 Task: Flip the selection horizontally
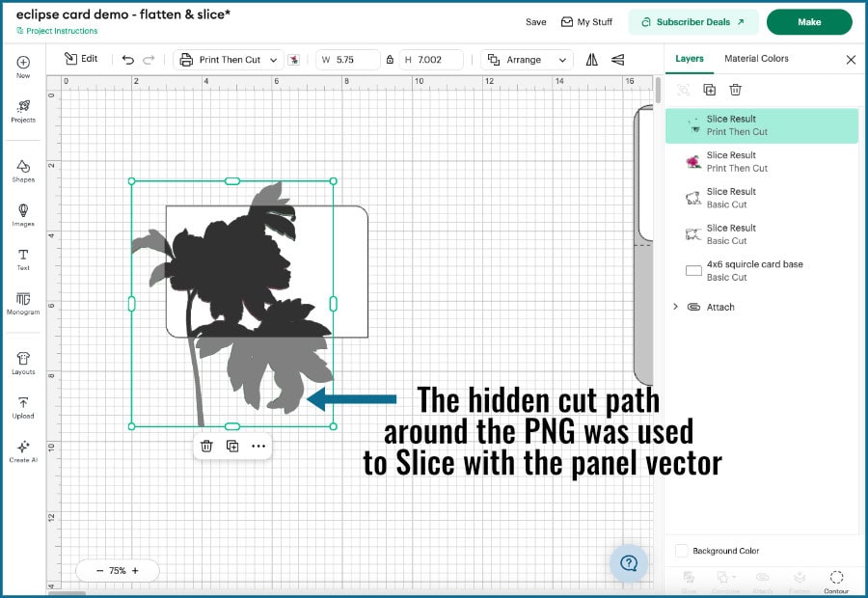coord(592,60)
